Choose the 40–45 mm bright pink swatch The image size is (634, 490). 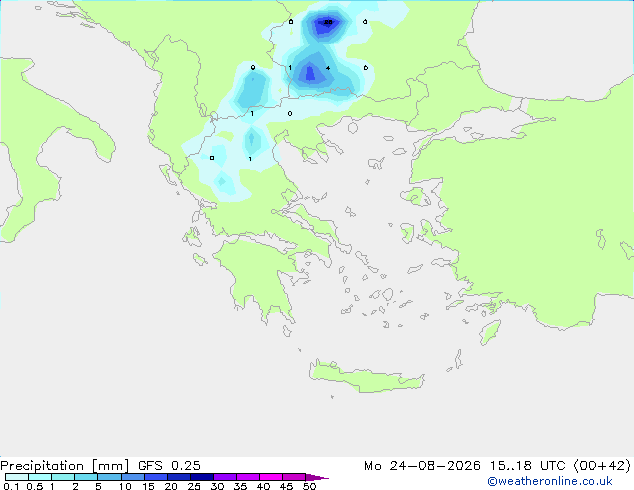click(x=271, y=477)
